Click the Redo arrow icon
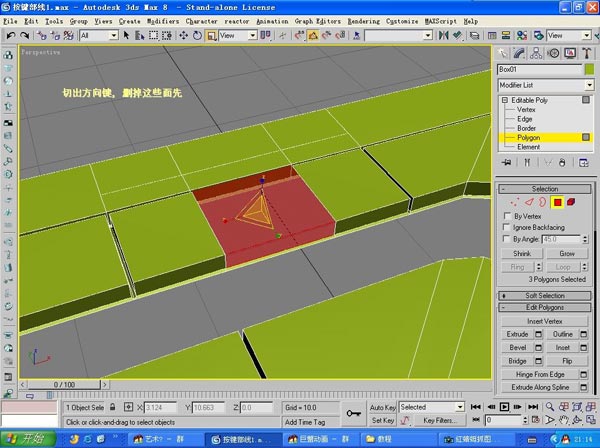Viewport: 600px width, 448px height. (x=24, y=36)
